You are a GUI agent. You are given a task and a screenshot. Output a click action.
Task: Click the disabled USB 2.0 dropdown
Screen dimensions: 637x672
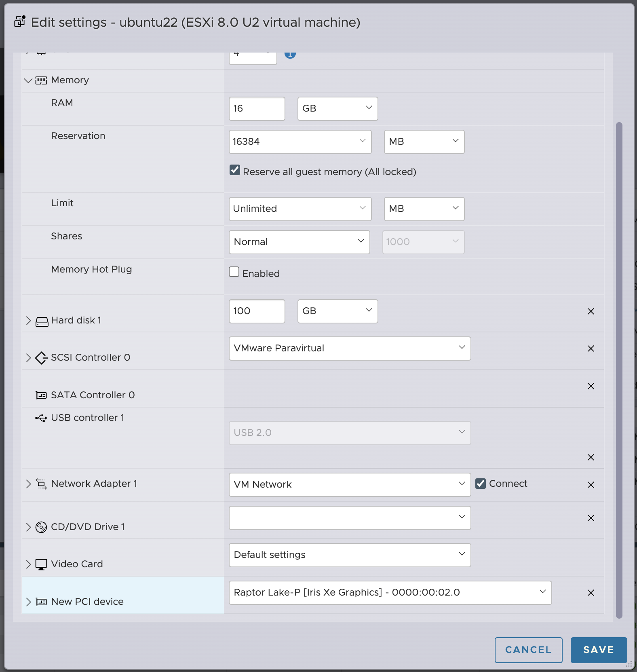(x=350, y=433)
